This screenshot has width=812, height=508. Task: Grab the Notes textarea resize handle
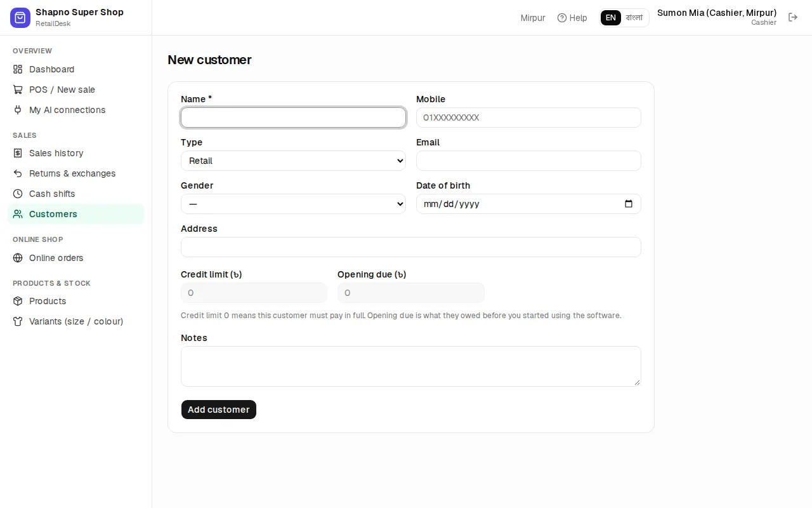pos(637,382)
